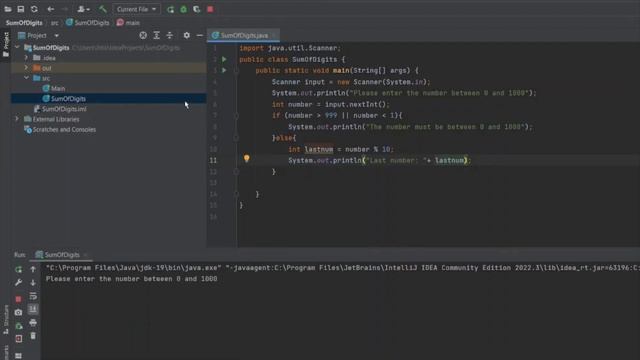
Task: Toggle the Project tool window side tab
Action: coord(5,44)
